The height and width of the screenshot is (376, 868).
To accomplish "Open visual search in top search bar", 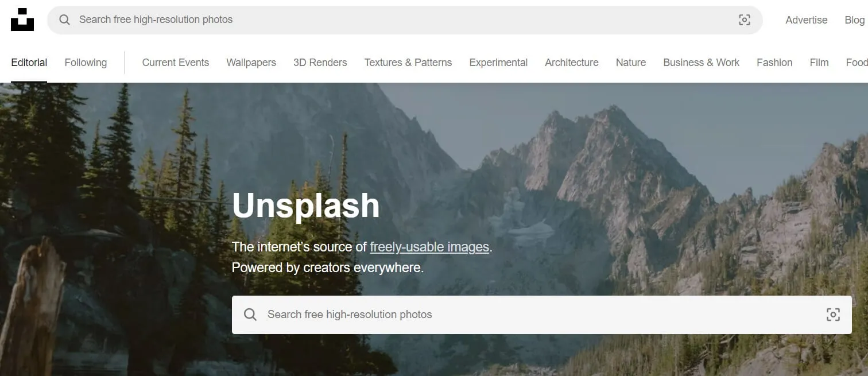I will 745,20.
